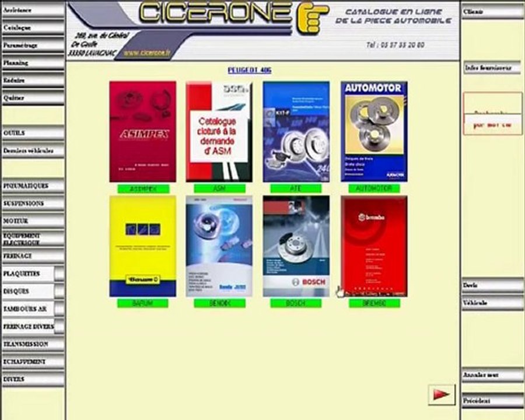Viewport: 525px width, 420px height.
Task: Click the green BREMBO label
Action: coord(374,303)
